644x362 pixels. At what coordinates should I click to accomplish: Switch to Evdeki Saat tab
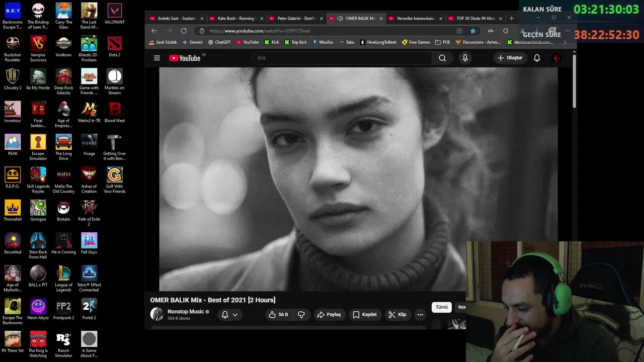pos(177,19)
